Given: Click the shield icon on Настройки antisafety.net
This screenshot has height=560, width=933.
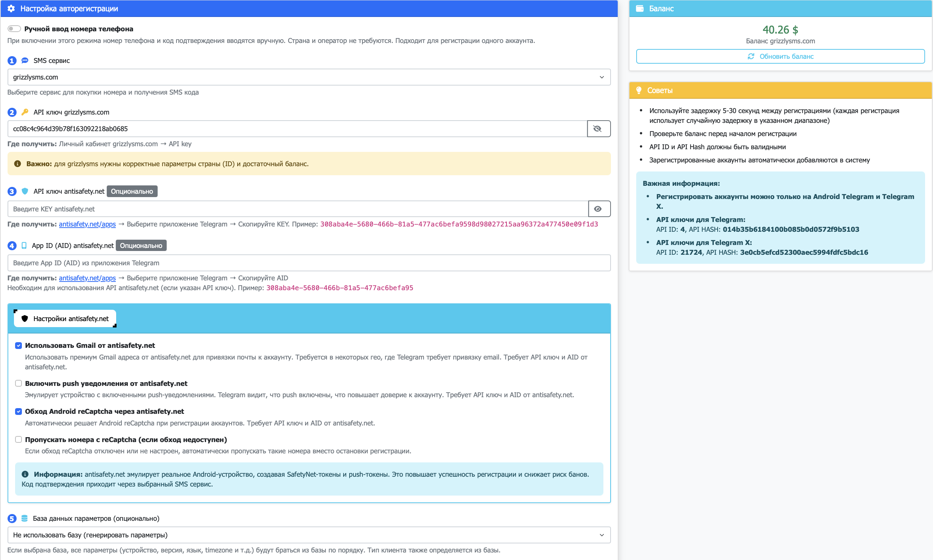Looking at the screenshot, I should (x=25, y=318).
